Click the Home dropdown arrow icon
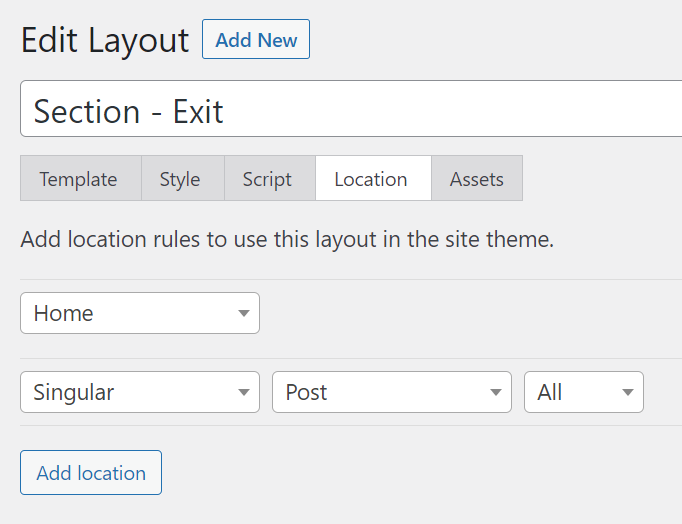Screen dimensions: 682x524 coord(243,314)
